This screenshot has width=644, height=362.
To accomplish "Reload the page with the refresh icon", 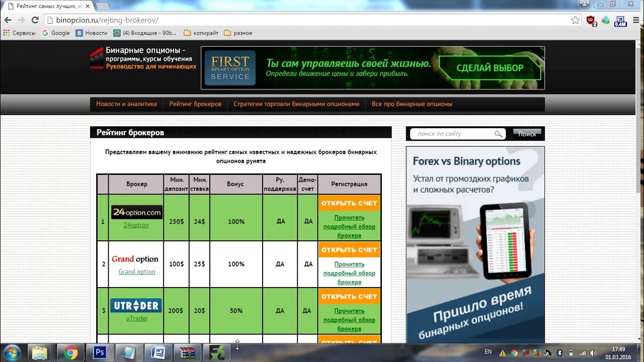I will pos(35,20).
